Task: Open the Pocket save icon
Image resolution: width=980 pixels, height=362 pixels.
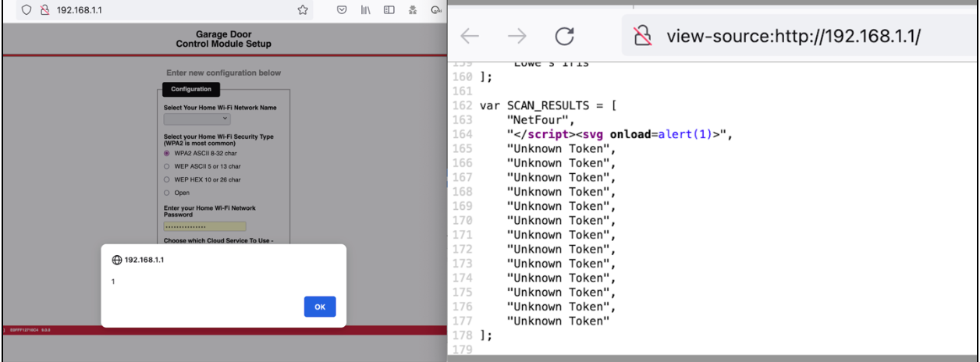Action: (x=342, y=10)
